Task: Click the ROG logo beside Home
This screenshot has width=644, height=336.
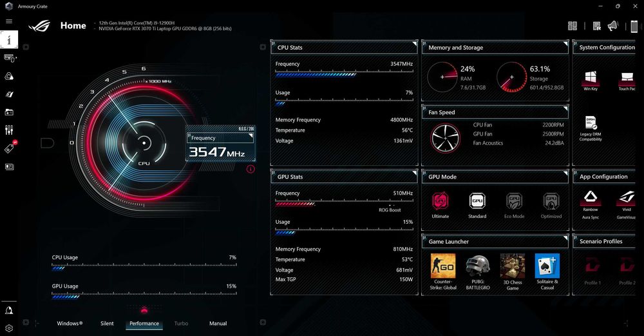Action: pos(39,26)
